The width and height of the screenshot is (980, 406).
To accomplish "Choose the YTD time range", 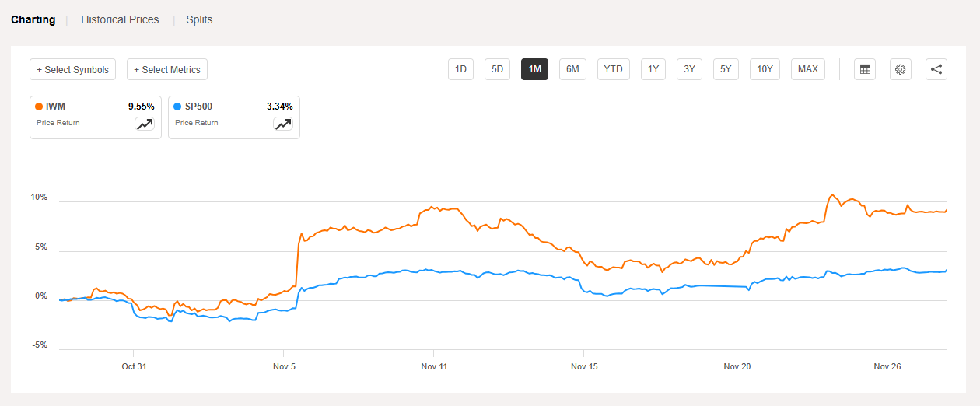I will 614,69.
